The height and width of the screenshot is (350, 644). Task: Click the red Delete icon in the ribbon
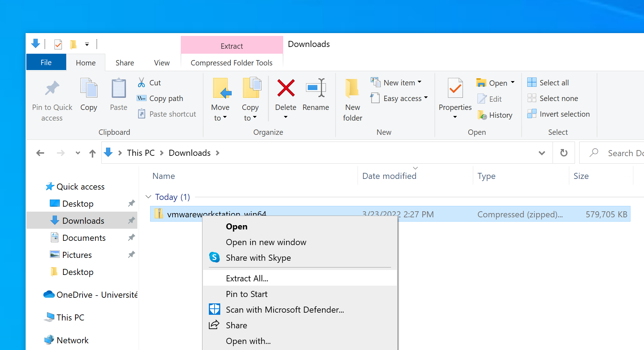pyautogui.click(x=286, y=88)
